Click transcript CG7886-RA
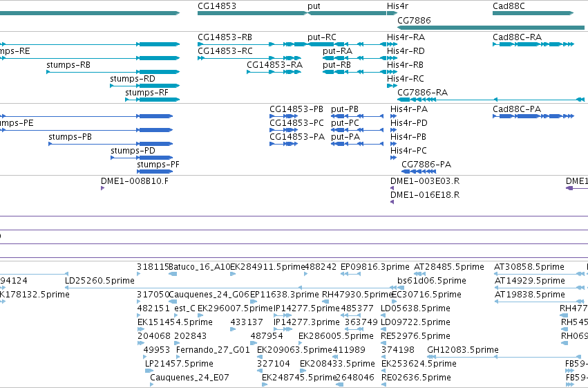Viewport: 588px width, 388px height. 491,100
